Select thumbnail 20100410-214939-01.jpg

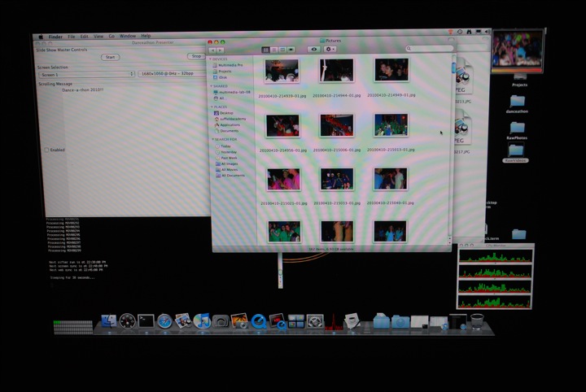(x=282, y=70)
